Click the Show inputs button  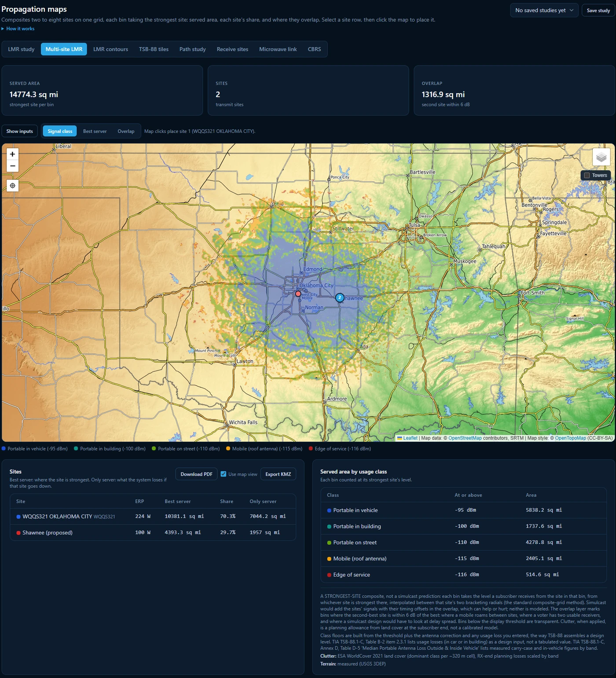(x=20, y=131)
